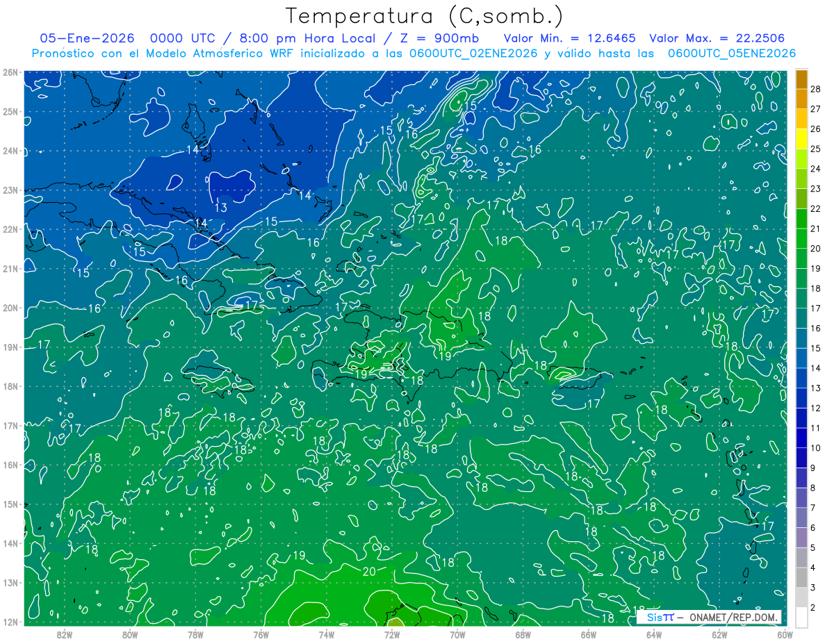Screen dimensions: 834x644
Task: Click the "23N" latitude axis label
Action: 10,190
